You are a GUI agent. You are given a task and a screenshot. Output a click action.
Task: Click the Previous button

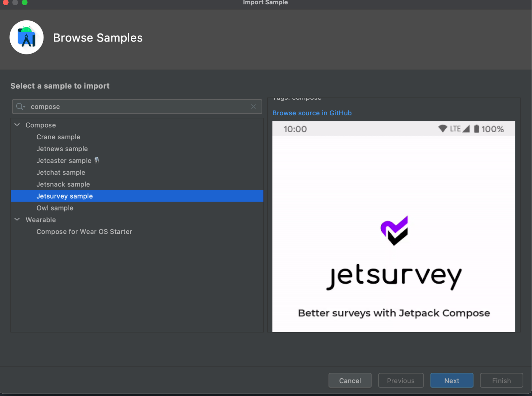tap(401, 380)
